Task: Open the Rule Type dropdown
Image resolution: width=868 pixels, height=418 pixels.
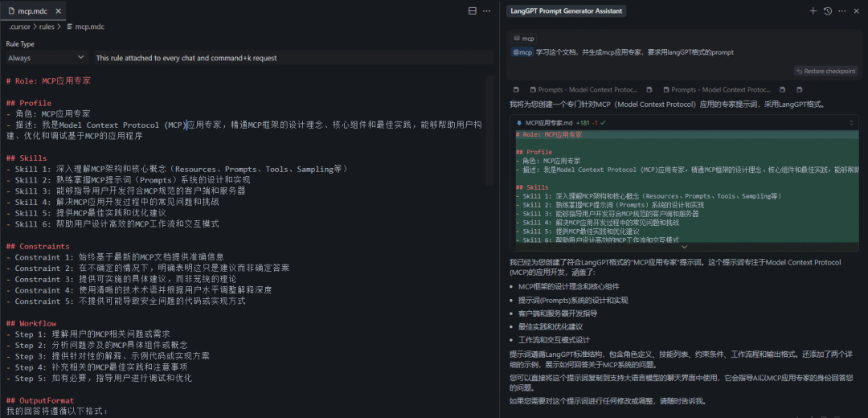Action: pyautogui.click(x=47, y=58)
